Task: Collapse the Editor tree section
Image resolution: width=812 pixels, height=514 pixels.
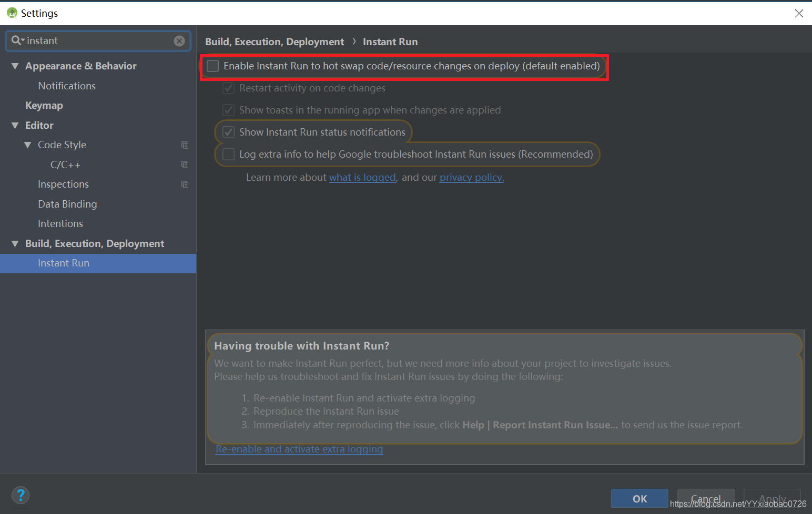Action: tap(15, 126)
